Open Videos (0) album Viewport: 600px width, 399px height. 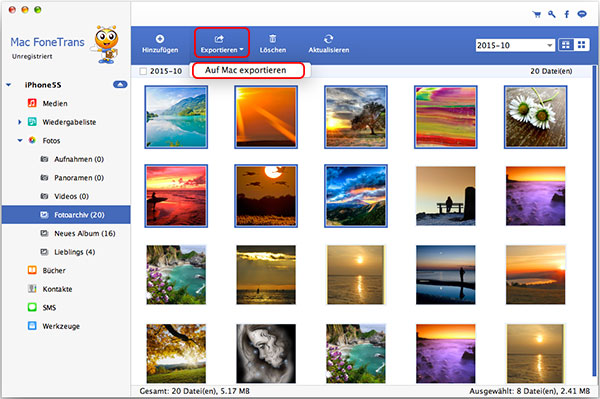[71, 196]
